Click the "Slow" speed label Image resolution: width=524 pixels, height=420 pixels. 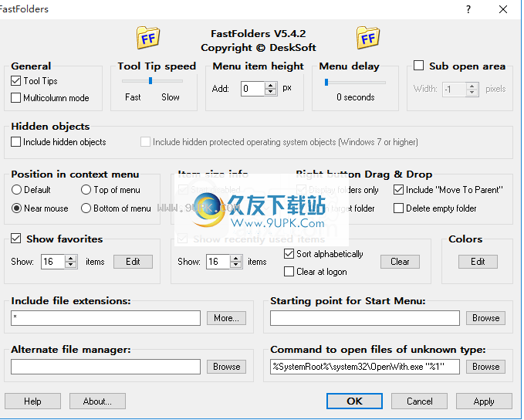pos(171,97)
